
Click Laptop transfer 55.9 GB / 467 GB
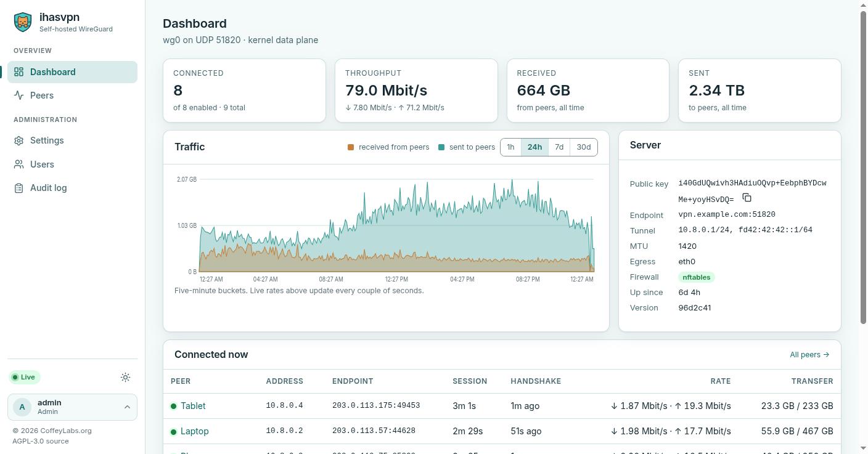[797, 431]
